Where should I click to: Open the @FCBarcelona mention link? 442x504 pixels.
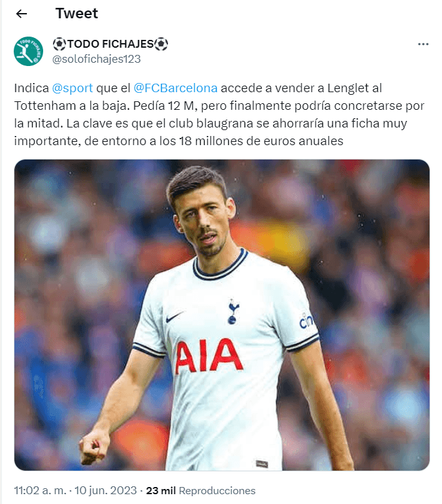coord(175,88)
